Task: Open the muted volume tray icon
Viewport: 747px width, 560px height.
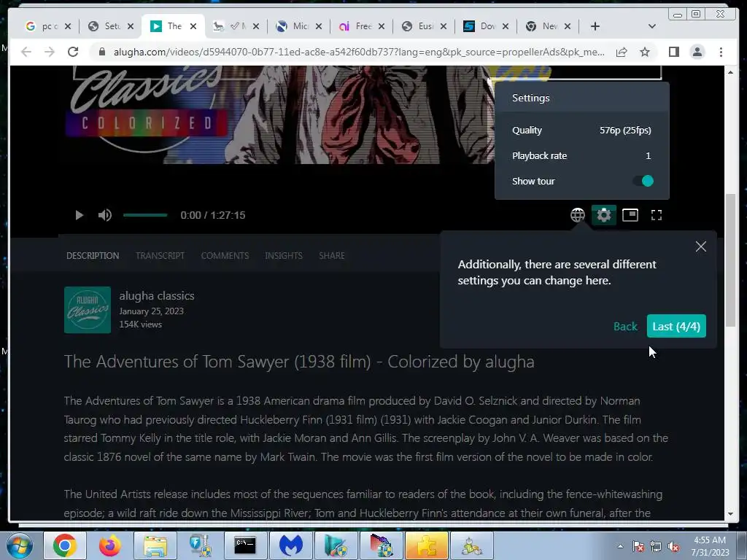Action: pyautogui.click(x=673, y=546)
